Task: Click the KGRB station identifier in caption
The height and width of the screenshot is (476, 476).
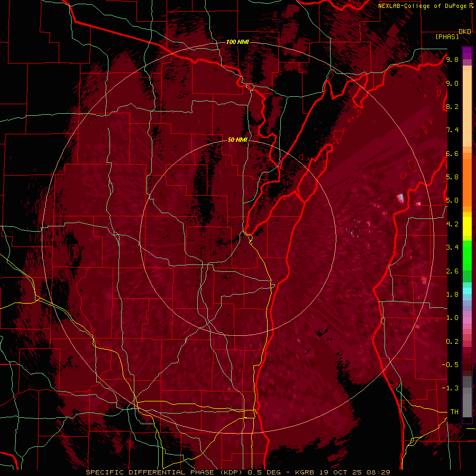Action: pos(306,472)
